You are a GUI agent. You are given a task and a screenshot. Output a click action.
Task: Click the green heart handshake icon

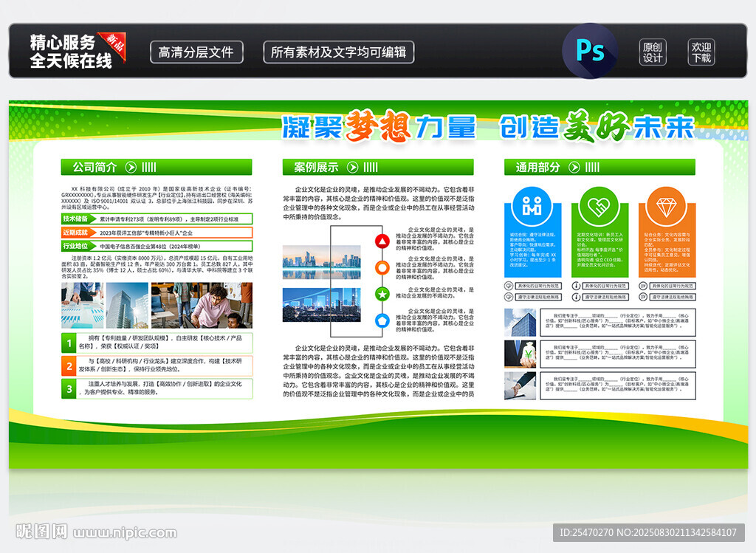point(599,206)
